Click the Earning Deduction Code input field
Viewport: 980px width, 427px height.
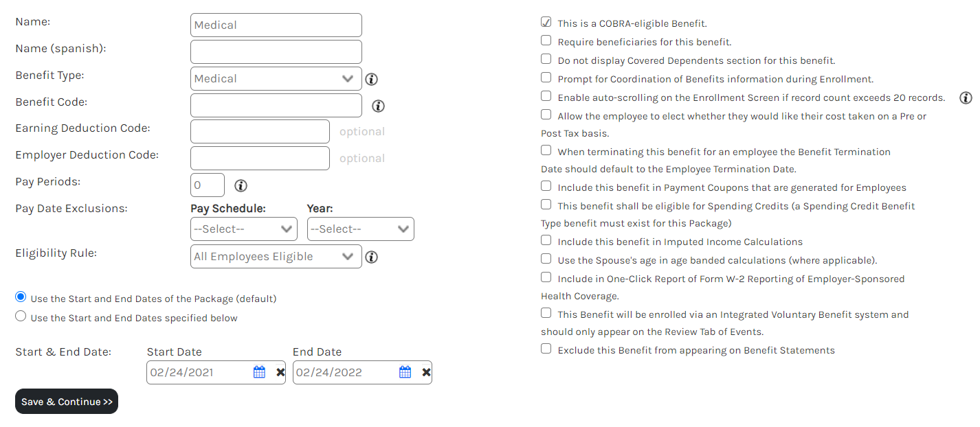point(260,132)
